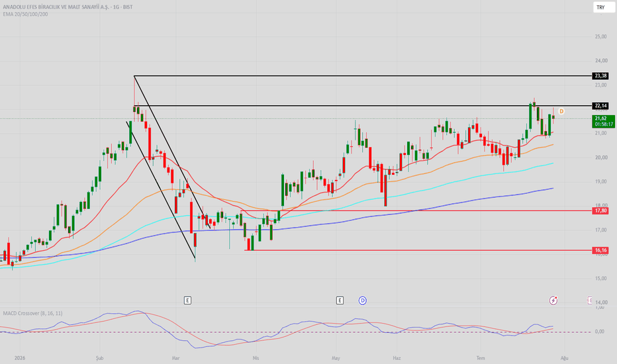Select the EMA 20/50/100/200 indicator legend
The height and width of the screenshot is (364, 617).
pos(26,14)
